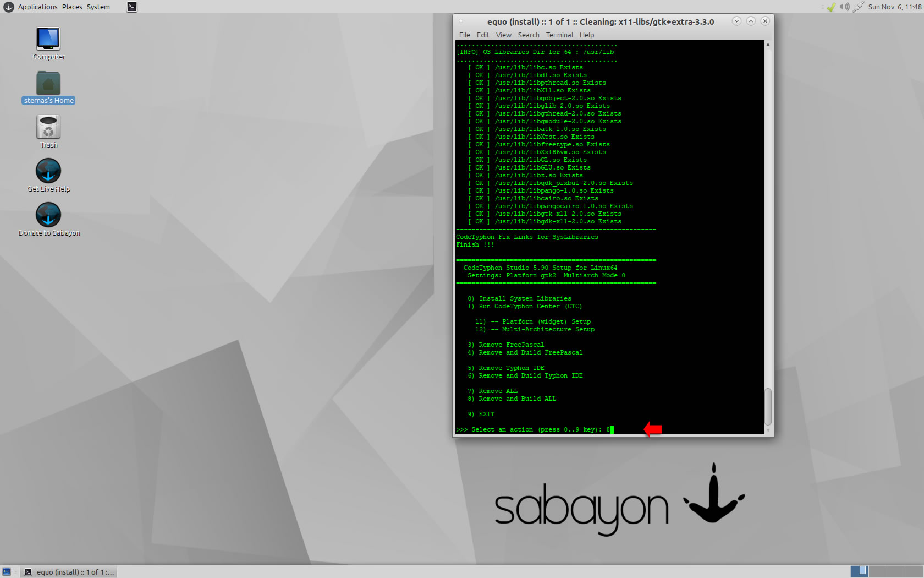924x578 pixels.
Task: Launch terminal from top panel icon
Action: click(x=132, y=7)
